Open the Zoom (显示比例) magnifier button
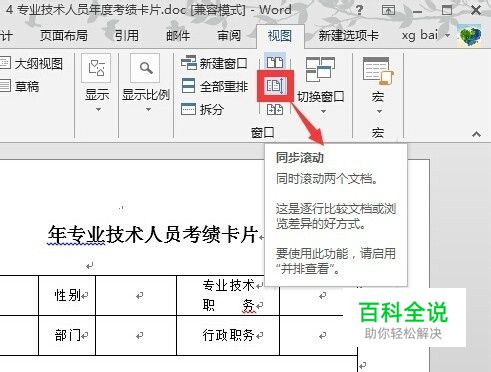The height and width of the screenshot is (372, 491). 145,68
